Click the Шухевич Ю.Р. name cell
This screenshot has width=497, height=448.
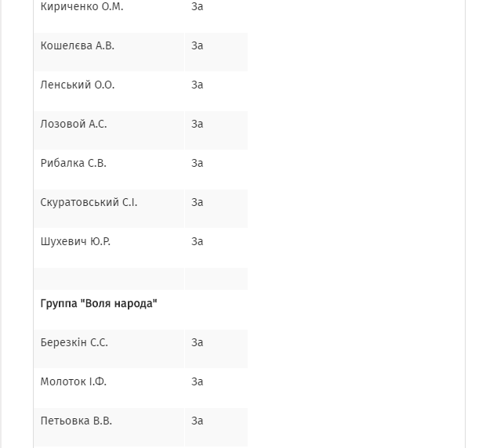75,242
